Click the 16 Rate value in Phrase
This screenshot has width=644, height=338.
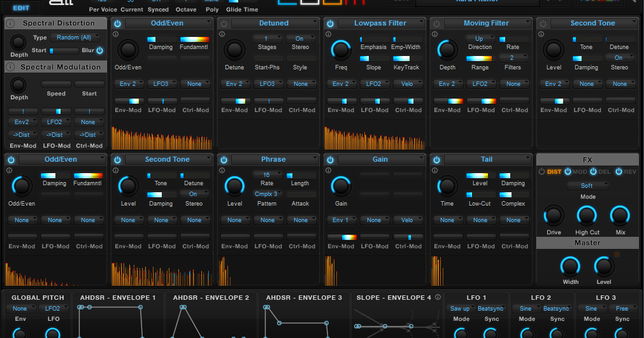click(x=268, y=175)
